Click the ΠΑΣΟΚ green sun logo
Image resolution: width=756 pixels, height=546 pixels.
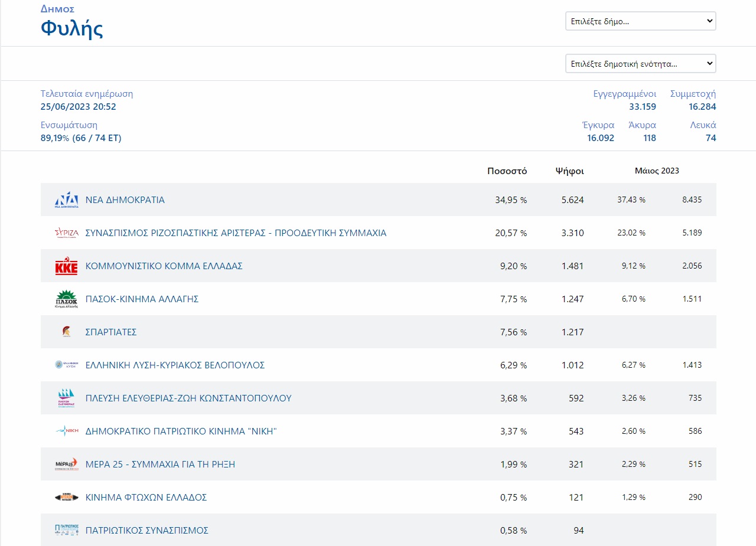point(66,299)
